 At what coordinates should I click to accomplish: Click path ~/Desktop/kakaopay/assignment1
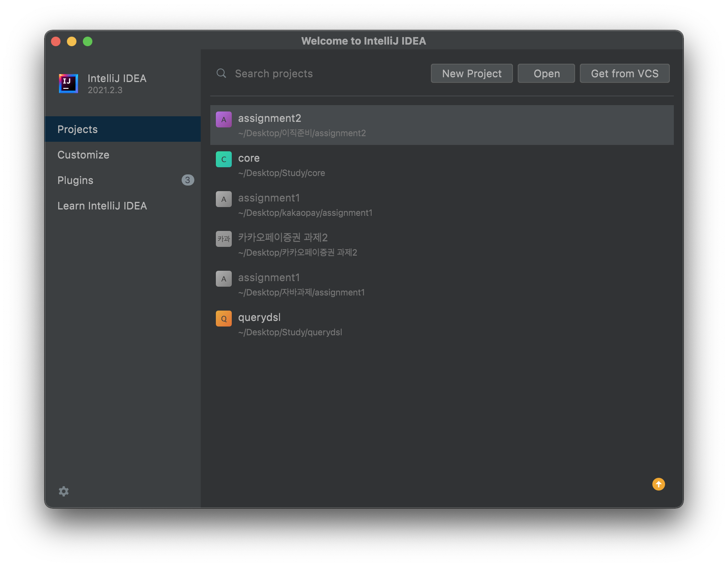click(305, 213)
